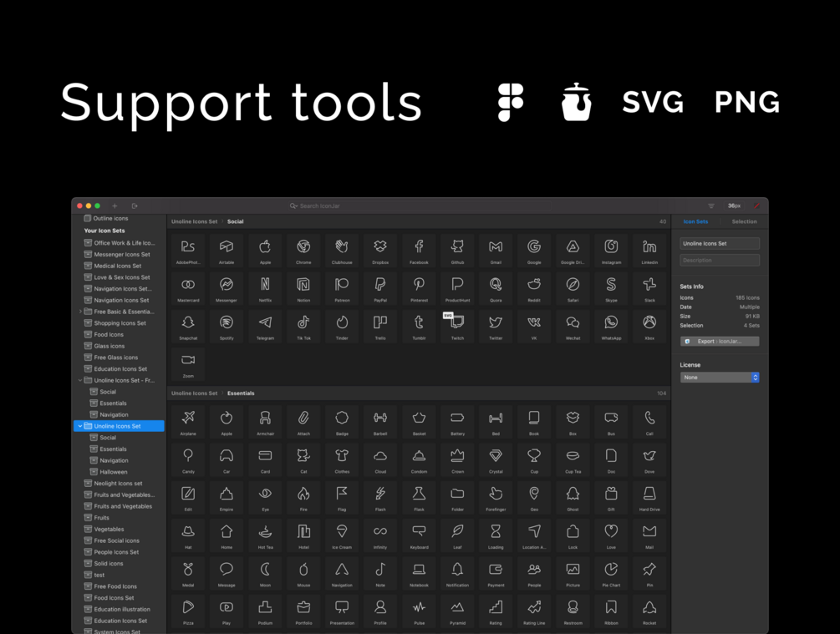The height and width of the screenshot is (634, 840).
Task: Collapse the Unoline Icons Set - Fr... group
Action: tap(80, 380)
